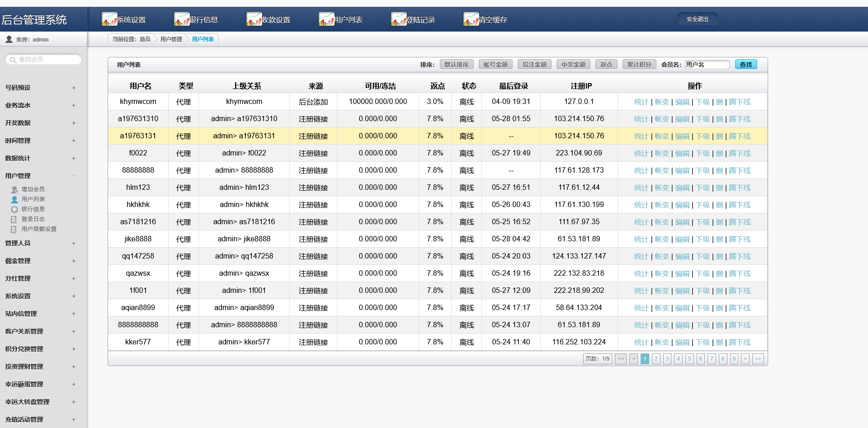The width and height of the screenshot is (868, 428).
Task: Sort the user list by 账号金额
Action: pyautogui.click(x=495, y=65)
